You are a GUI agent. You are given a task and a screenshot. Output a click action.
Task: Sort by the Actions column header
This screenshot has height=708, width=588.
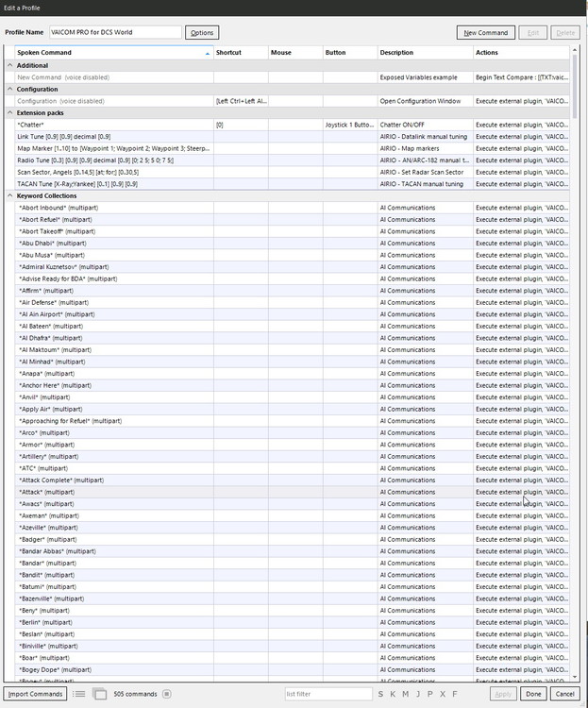tap(521, 52)
